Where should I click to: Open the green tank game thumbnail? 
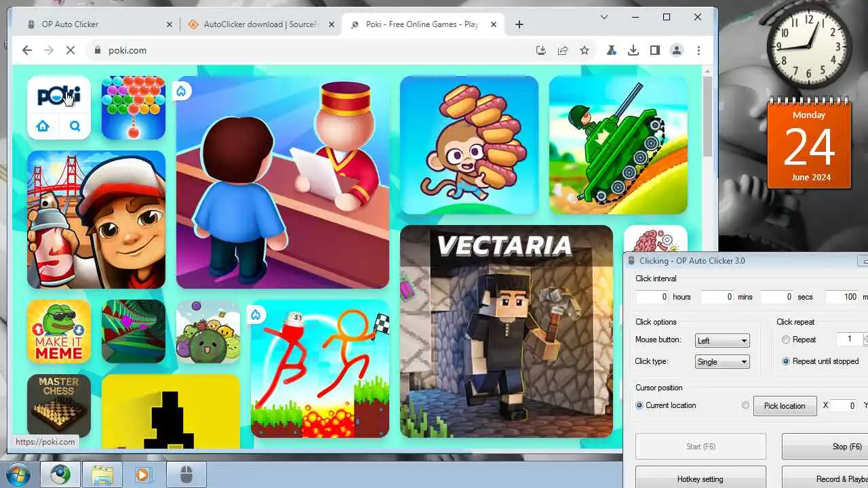pyautogui.click(x=618, y=145)
